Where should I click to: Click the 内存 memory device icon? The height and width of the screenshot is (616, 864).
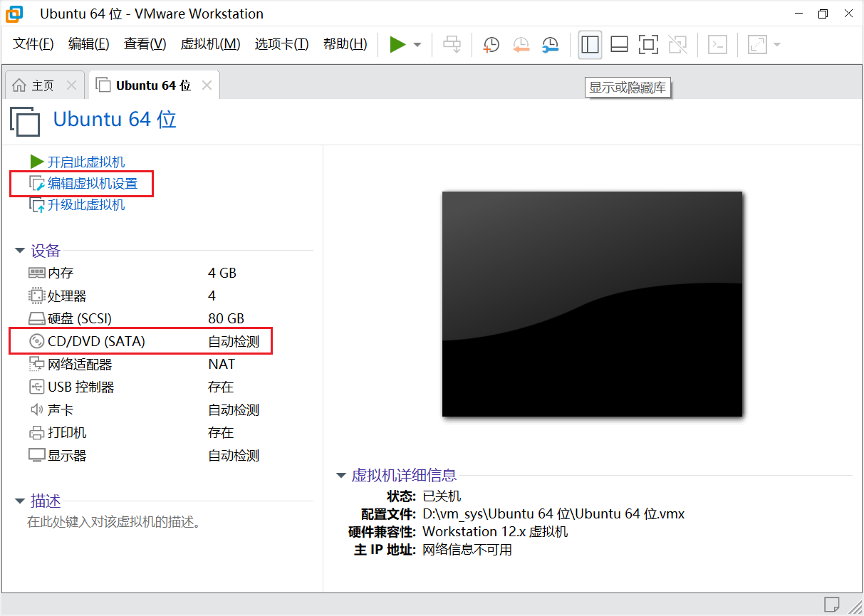(x=37, y=273)
